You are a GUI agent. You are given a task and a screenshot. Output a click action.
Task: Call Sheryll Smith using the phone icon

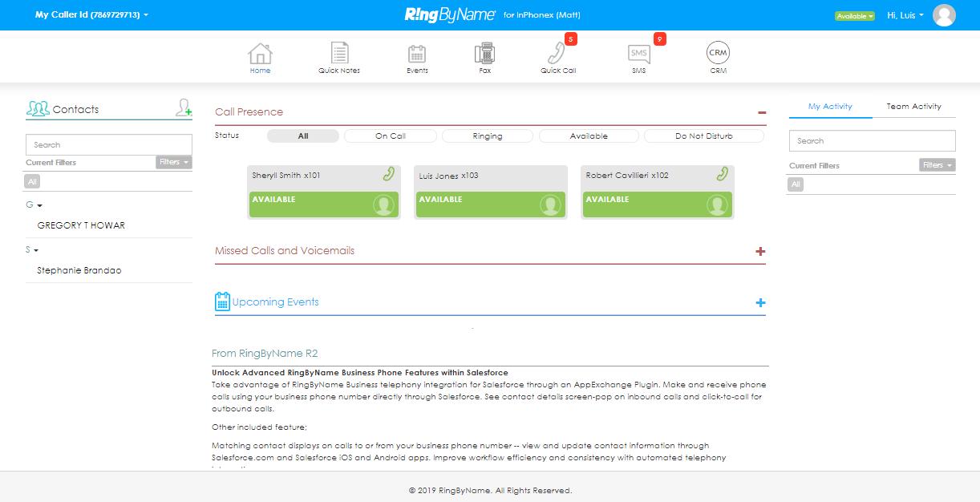[x=389, y=174]
